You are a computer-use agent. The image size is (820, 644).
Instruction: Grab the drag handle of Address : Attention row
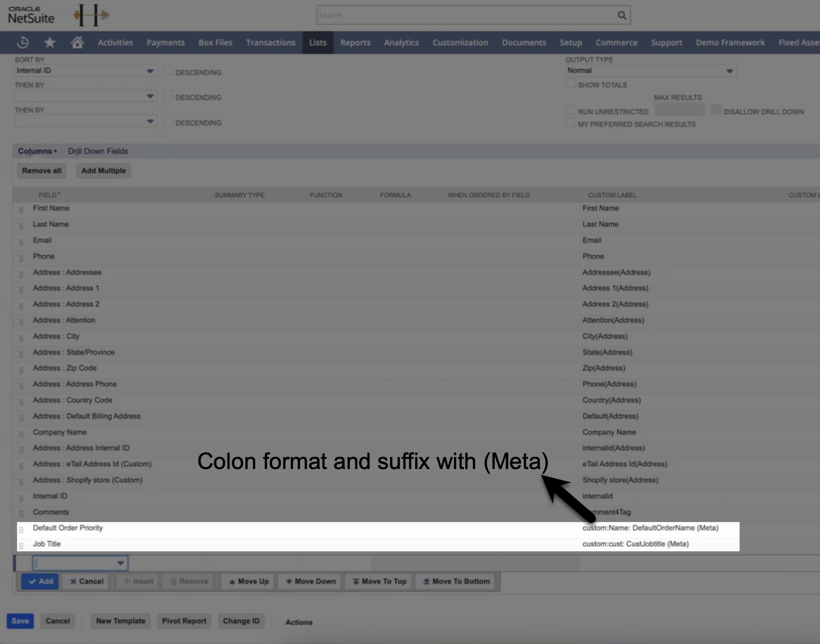click(x=21, y=322)
